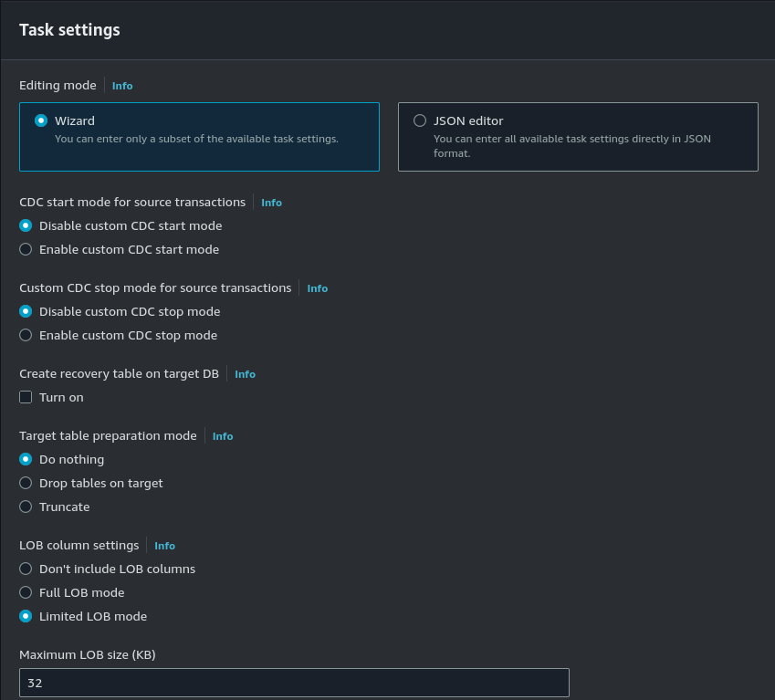
Task: Open Info for Custom CDC stop mode
Action: click(317, 288)
